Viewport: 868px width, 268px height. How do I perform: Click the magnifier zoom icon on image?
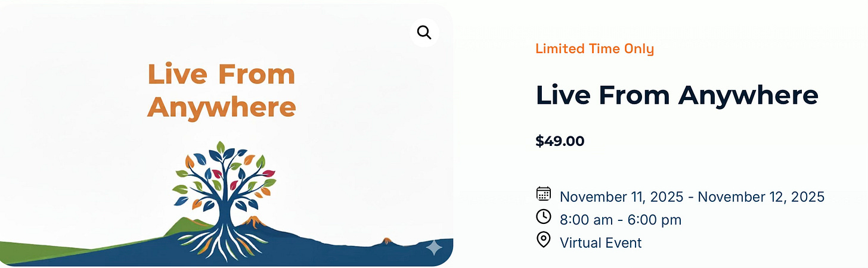coord(424,32)
